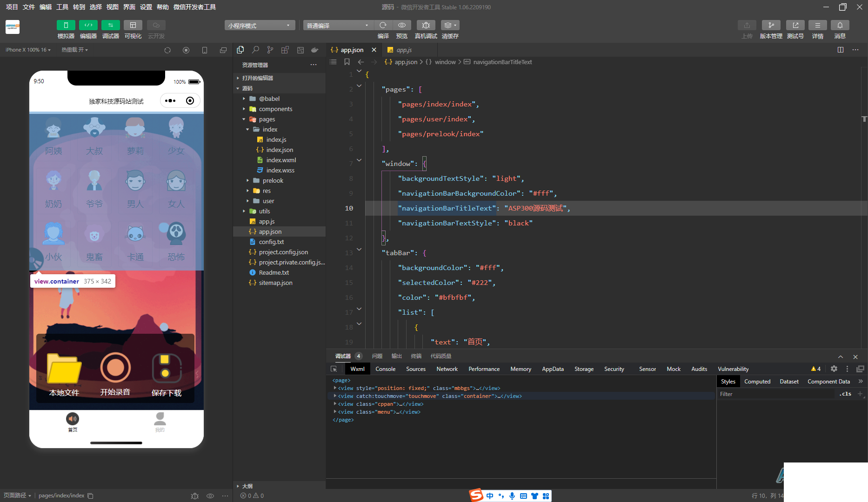Click the search icon in sidebar
The image size is (868, 502).
click(255, 50)
